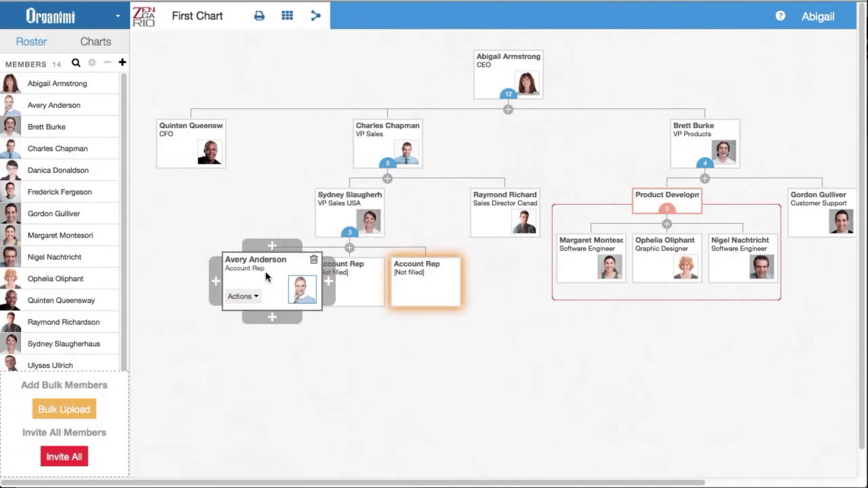
Task: Open the members settings gear
Action: click(92, 63)
